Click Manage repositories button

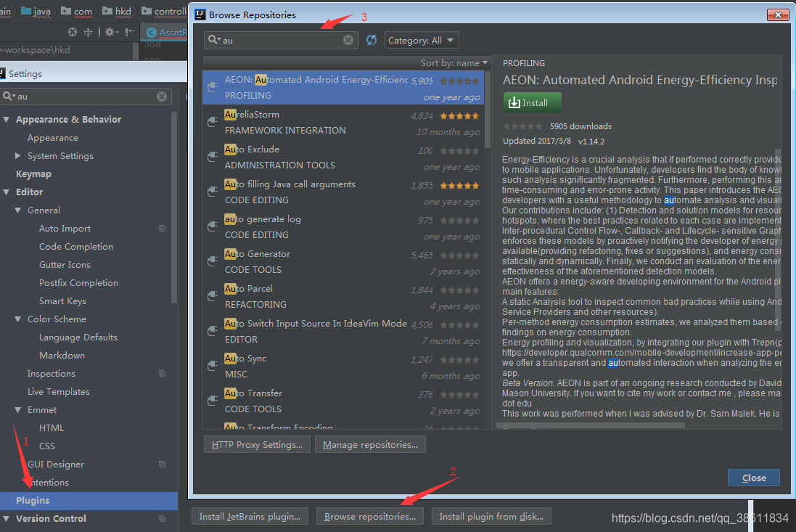pos(370,445)
